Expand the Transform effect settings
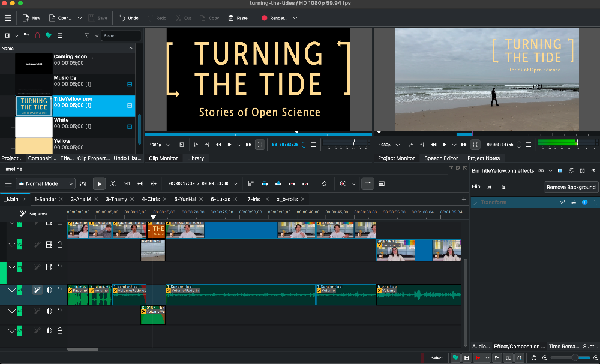Image resolution: width=600 pixels, height=364 pixels. [475, 203]
